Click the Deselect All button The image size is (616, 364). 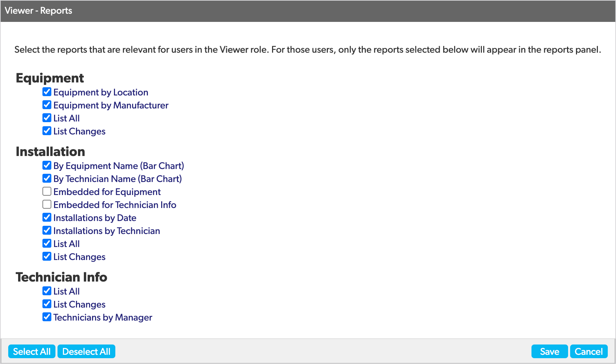tap(86, 351)
